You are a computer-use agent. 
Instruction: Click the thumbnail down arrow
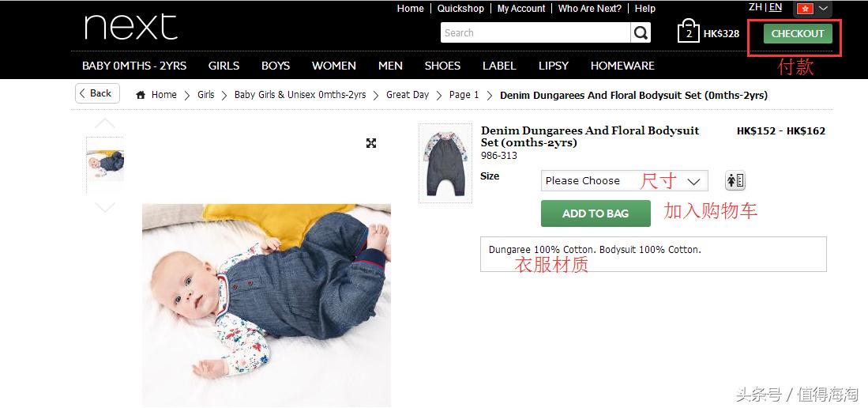[x=104, y=207]
